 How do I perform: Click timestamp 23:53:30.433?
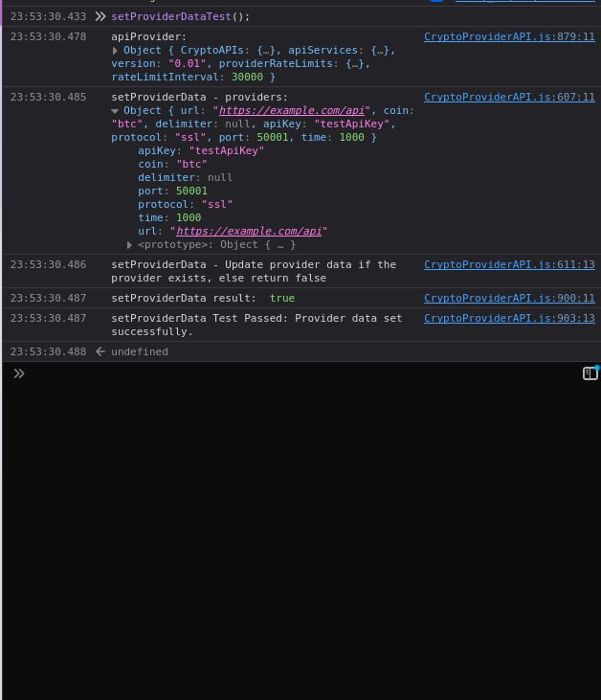click(x=48, y=16)
